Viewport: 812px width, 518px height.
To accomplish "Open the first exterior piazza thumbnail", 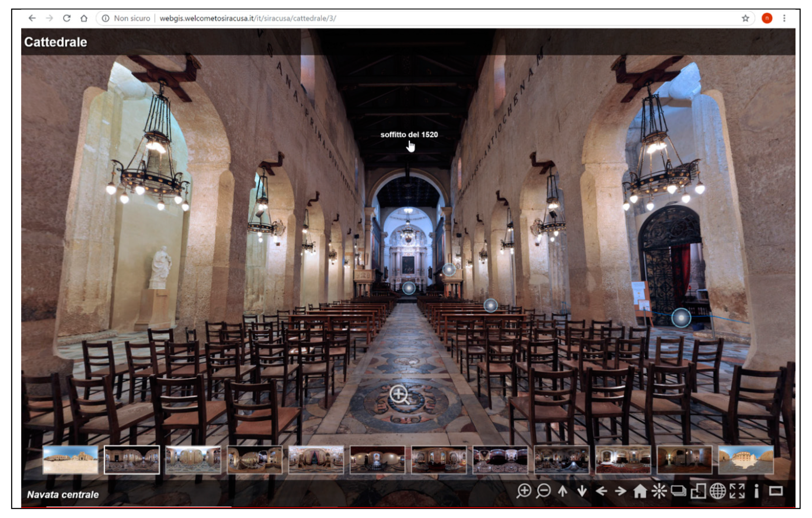I will [x=70, y=460].
